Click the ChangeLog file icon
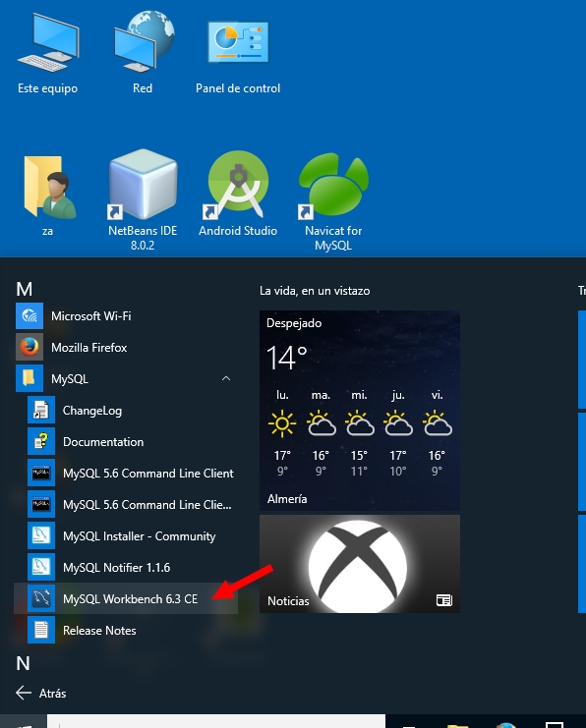Viewport: 586px width, 728px height. (41, 411)
